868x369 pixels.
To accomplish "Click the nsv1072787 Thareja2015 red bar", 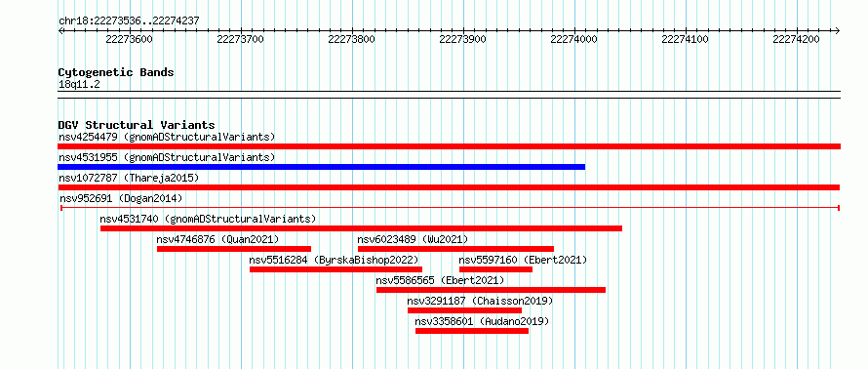I will (449, 187).
